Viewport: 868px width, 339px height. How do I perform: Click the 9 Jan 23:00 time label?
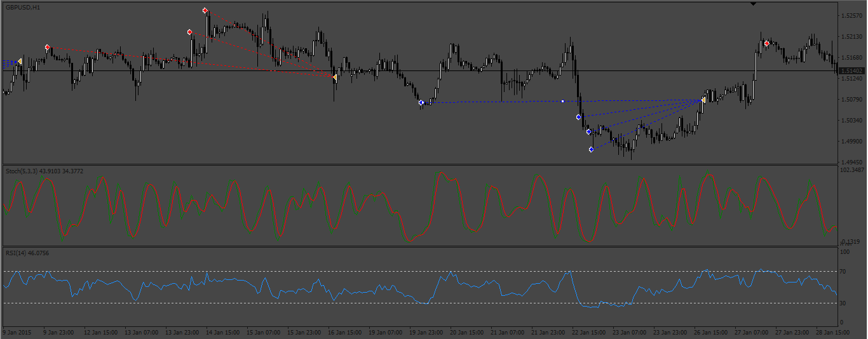[58, 332]
